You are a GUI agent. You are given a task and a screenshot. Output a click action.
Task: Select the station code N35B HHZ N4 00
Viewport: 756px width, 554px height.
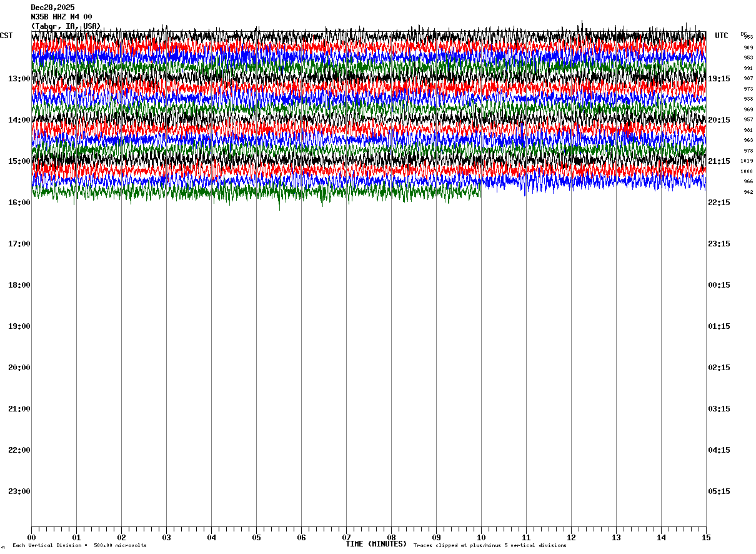pyautogui.click(x=61, y=17)
